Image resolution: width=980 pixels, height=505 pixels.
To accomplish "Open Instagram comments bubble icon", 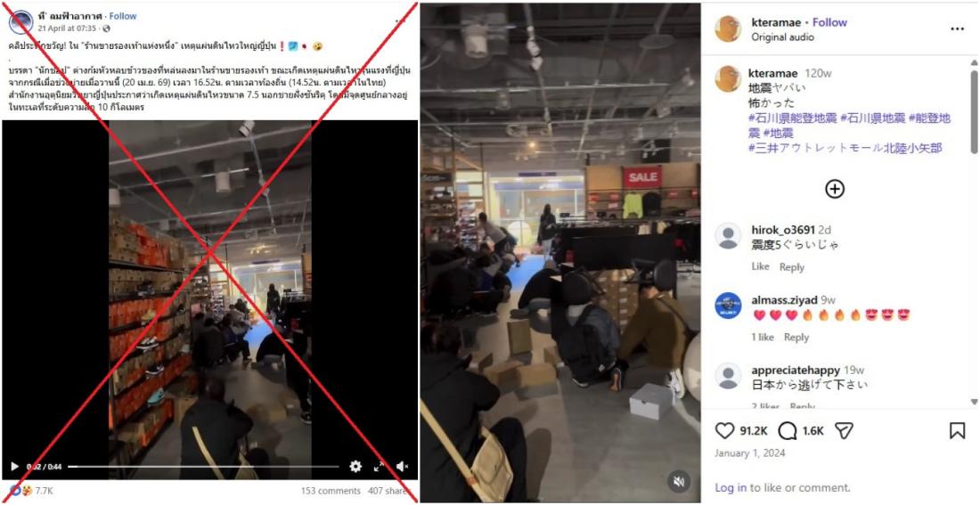I will coord(787,430).
